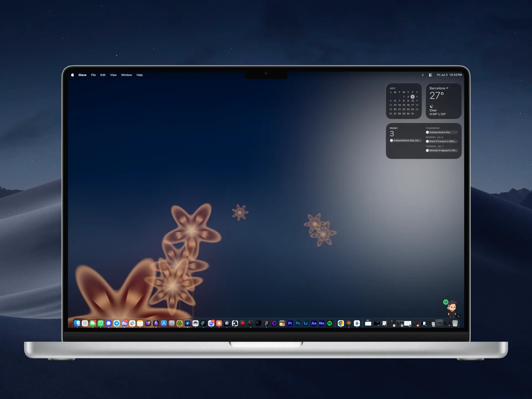The height and width of the screenshot is (399, 532).
Task: Open Messages app in the Dock
Action: (x=93, y=323)
